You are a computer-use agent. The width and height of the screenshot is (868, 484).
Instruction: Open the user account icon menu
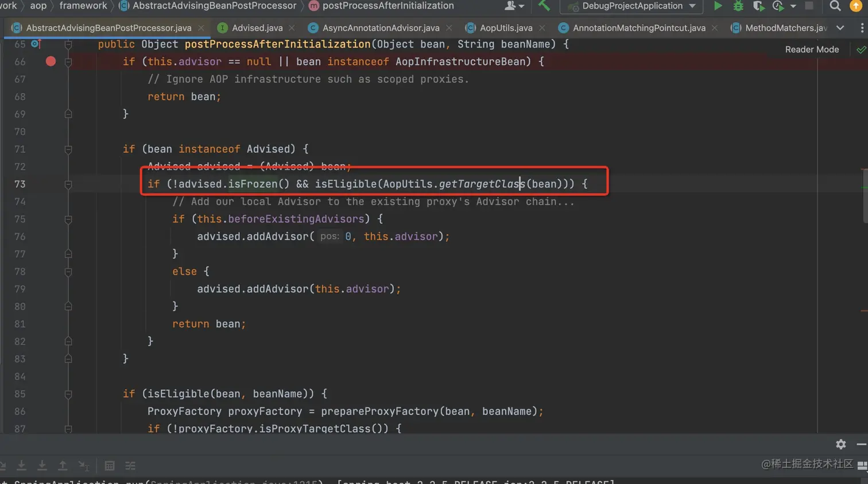[x=514, y=6]
